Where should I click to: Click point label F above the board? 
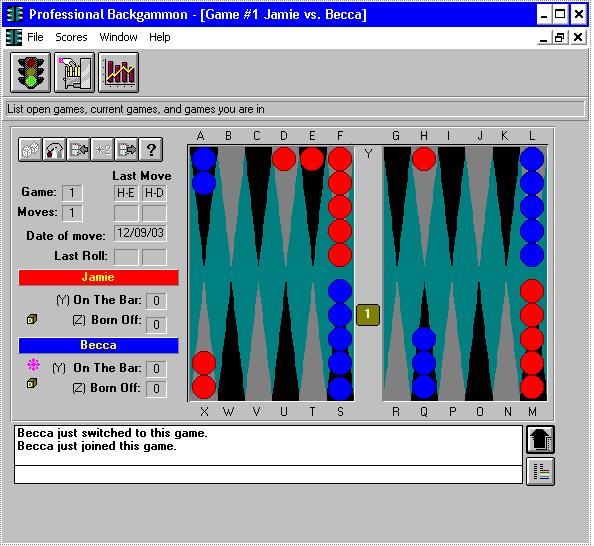[340, 136]
